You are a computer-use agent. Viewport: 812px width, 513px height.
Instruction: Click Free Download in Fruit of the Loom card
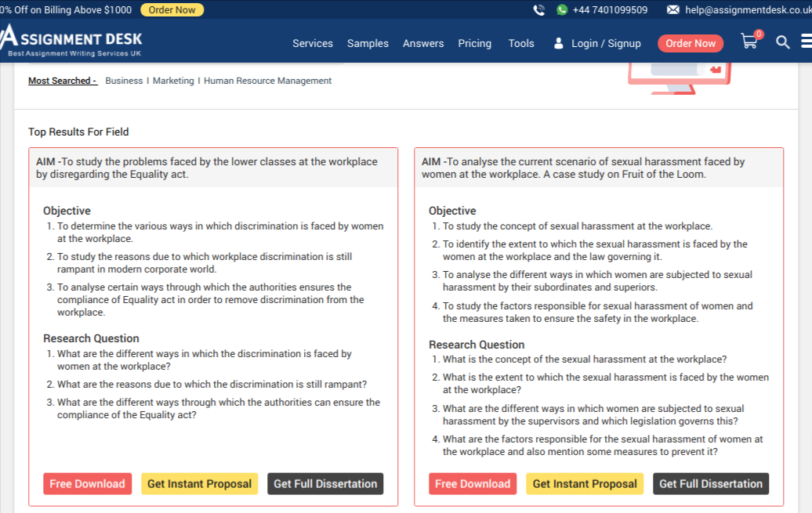pos(473,483)
